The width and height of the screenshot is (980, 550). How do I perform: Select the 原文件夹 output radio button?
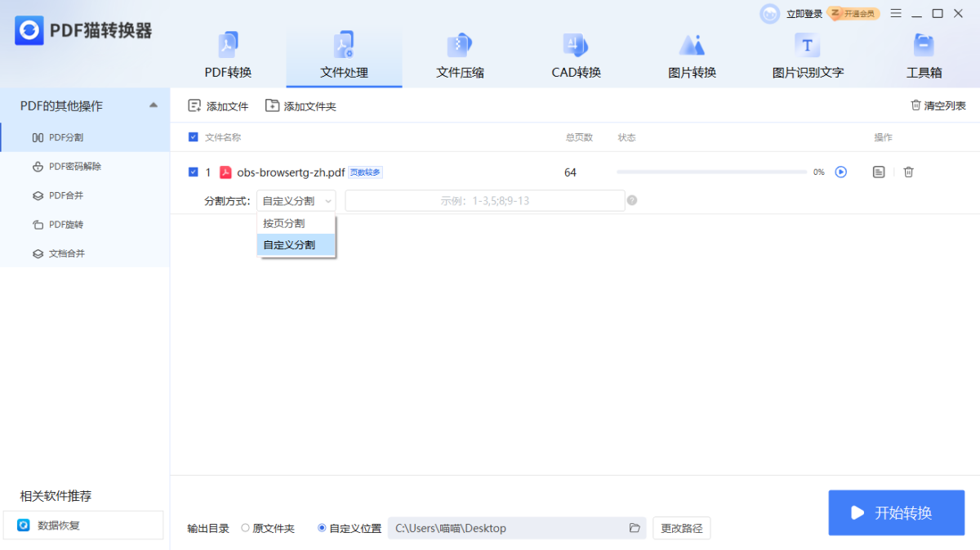pos(246,528)
